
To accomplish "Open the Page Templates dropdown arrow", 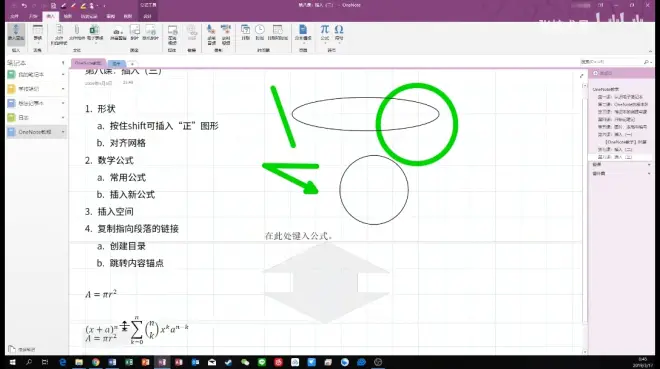I will pyautogui.click(x=303, y=42).
